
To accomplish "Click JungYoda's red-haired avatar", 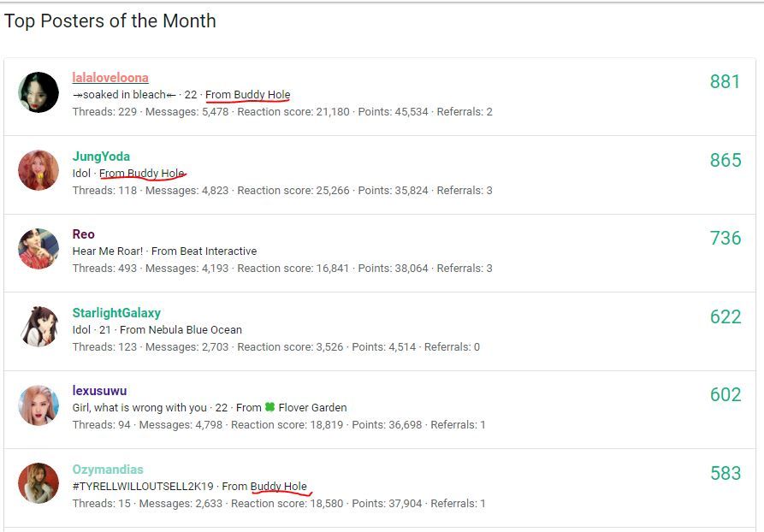I will tap(38, 170).
